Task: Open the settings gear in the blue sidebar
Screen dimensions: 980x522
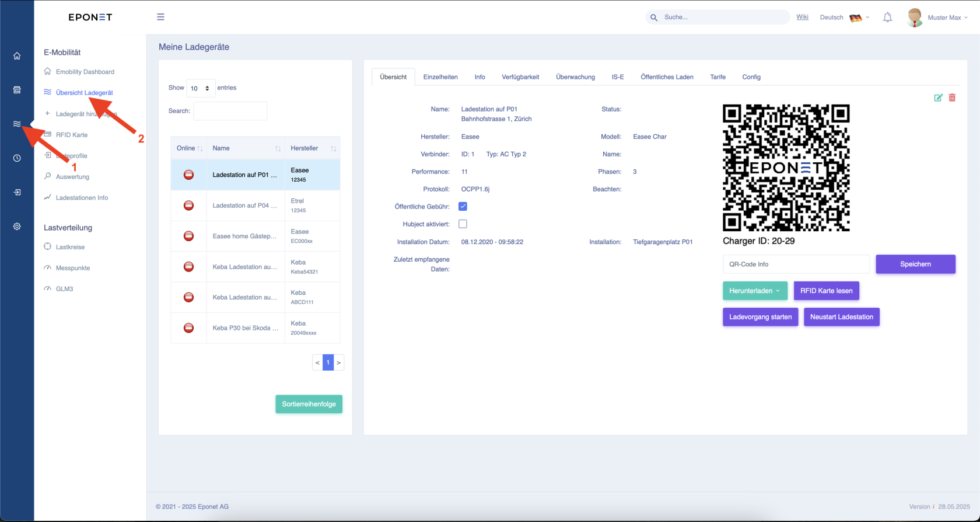Action: pos(17,227)
